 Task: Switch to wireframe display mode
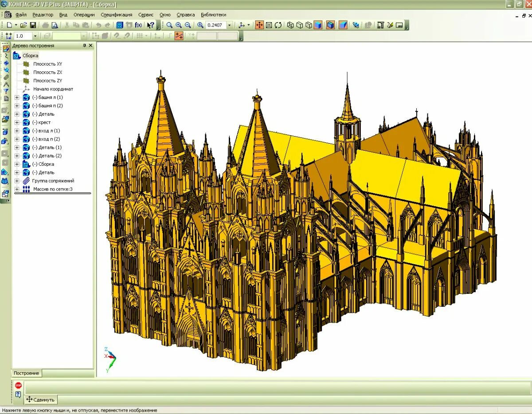pos(290,25)
